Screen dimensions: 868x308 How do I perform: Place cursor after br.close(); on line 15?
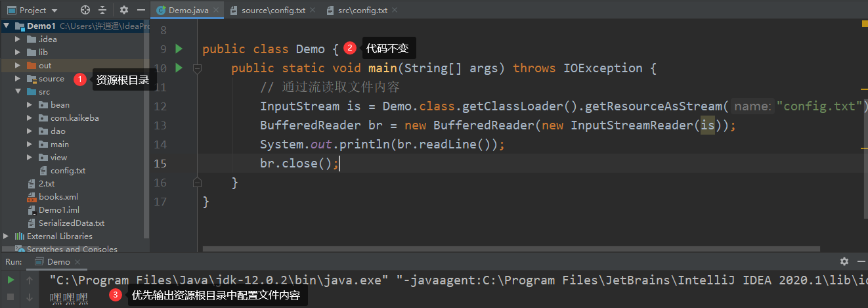[340, 164]
